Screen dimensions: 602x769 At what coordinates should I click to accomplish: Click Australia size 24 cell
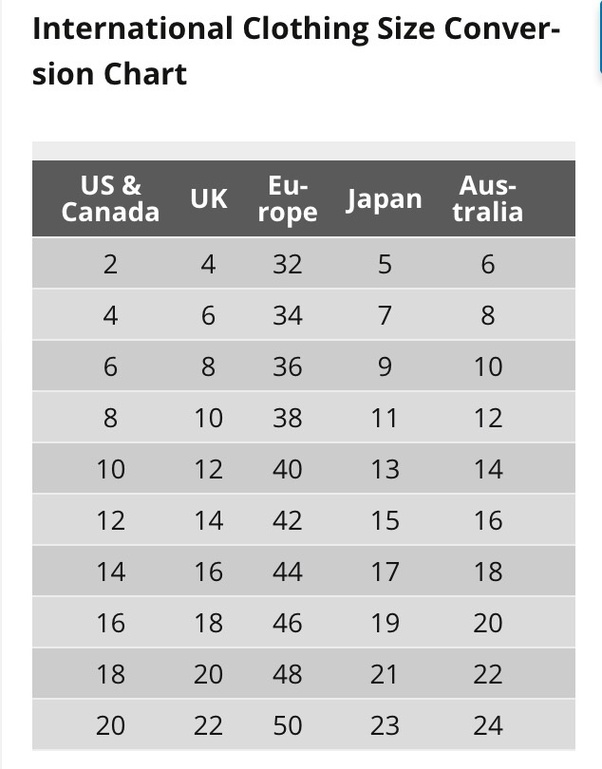click(x=488, y=725)
